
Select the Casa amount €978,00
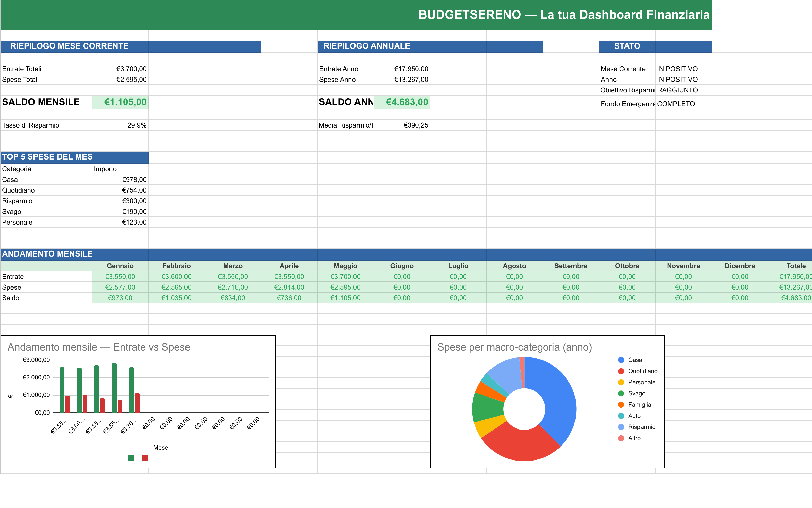(120, 180)
